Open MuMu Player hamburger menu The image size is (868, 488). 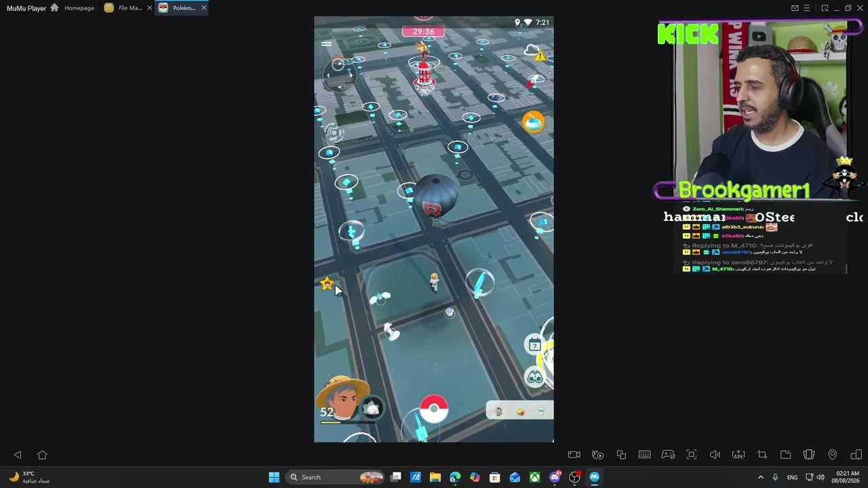click(807, 8)
